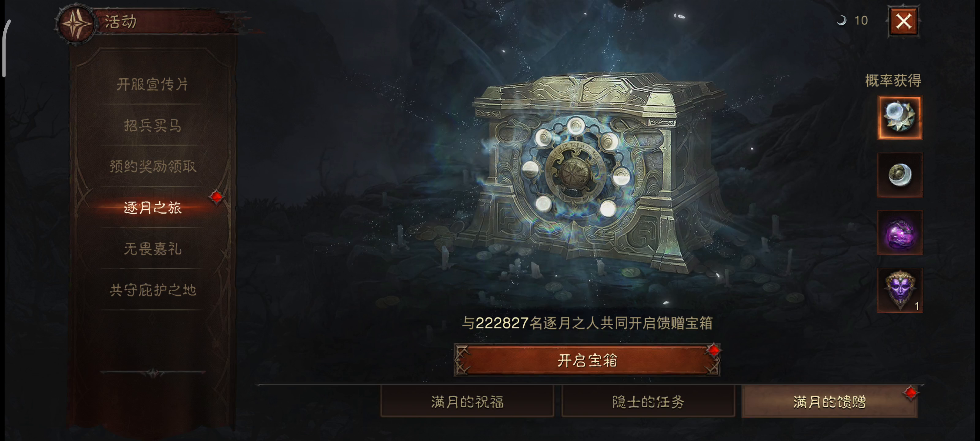Image resolution: width=980 pixels, height=441 pixels.
Task: Open 共守庇护之地 event
Action: tap(152, 290)
